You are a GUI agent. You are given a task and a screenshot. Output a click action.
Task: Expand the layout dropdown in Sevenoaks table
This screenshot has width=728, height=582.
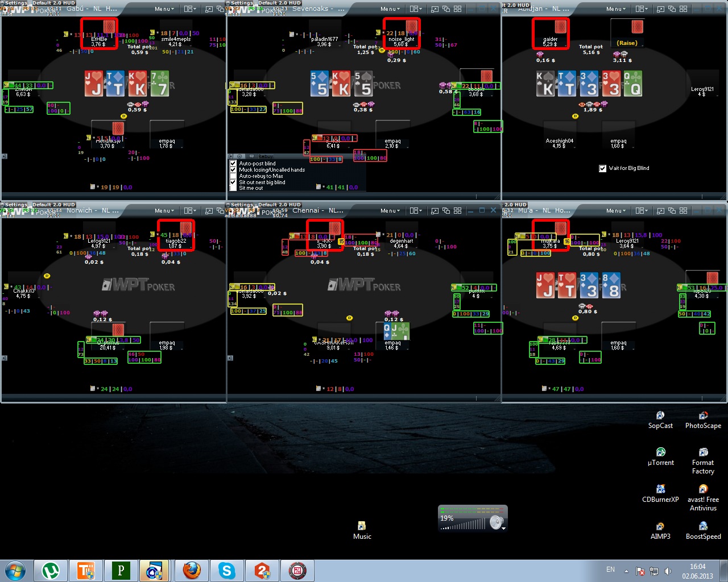416,9
